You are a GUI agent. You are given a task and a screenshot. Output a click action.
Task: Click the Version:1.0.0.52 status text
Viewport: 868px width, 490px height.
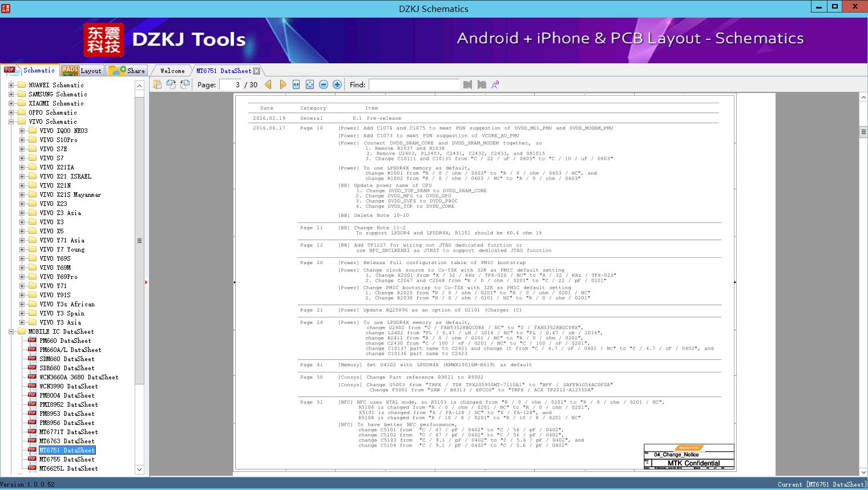[x=27, y=484]
